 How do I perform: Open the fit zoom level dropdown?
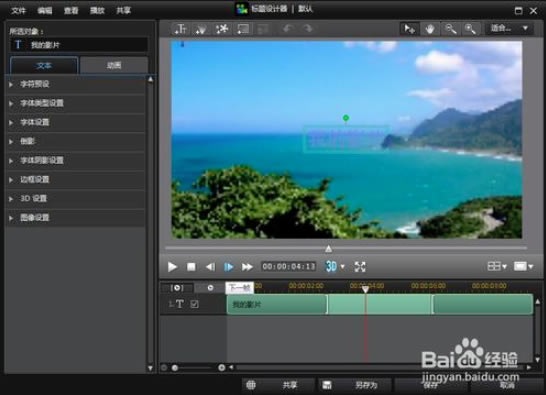point(509,29)
